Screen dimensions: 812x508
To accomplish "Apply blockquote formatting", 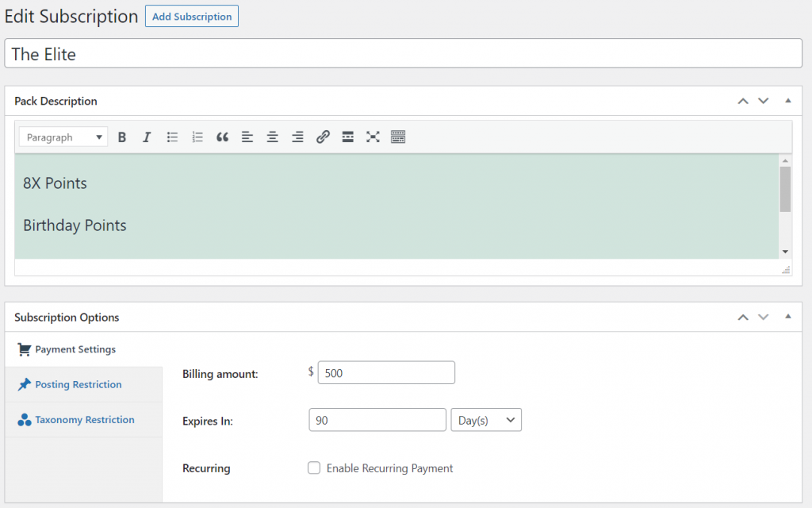I will [222, 137].
